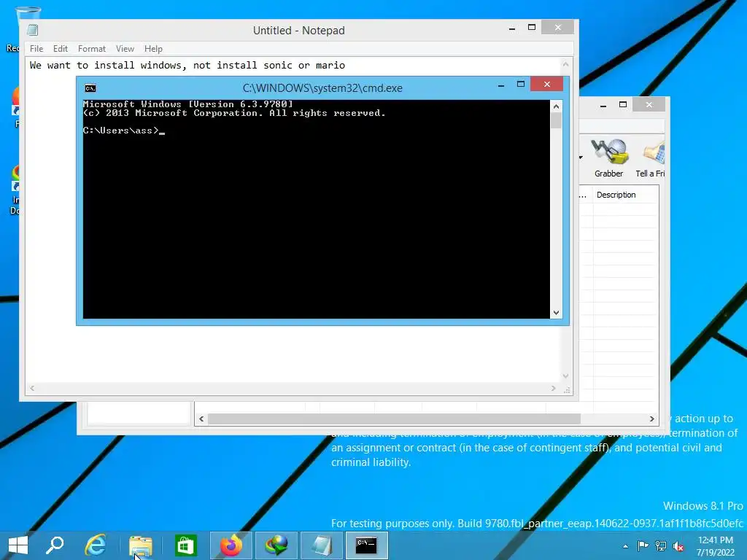This screenshot has height=560, width=747.
Task: Open the Action Center flag in tray
Action: point(643,545)
